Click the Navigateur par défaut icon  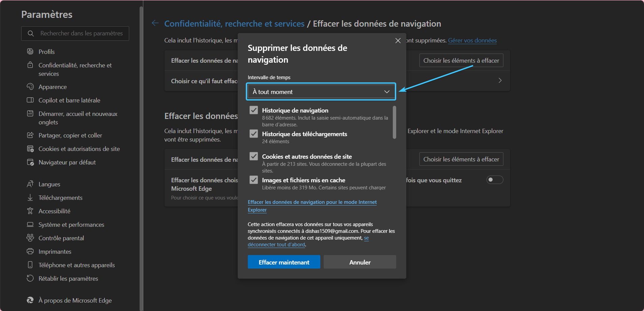tap(30, 162)
